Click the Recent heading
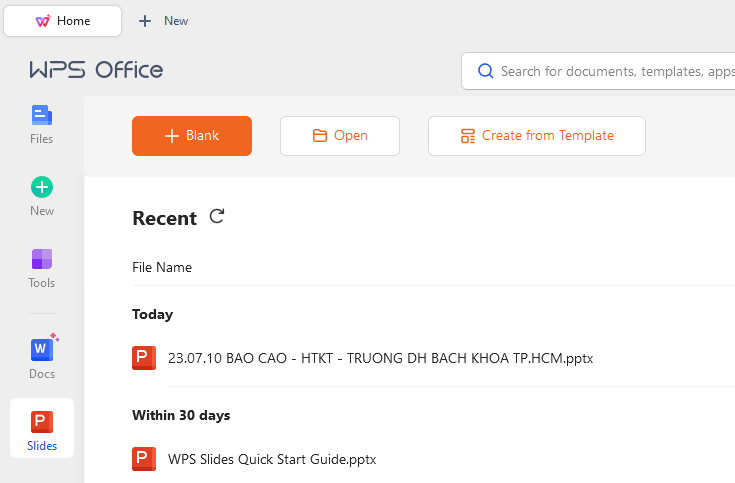Viewport: 735px width, 483px height. pyautogui.click(x=165, y=218)
